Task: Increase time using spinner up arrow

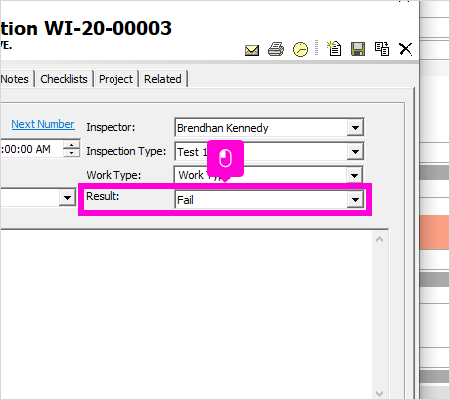Action: pyautogui.click(x=71, y=145)
